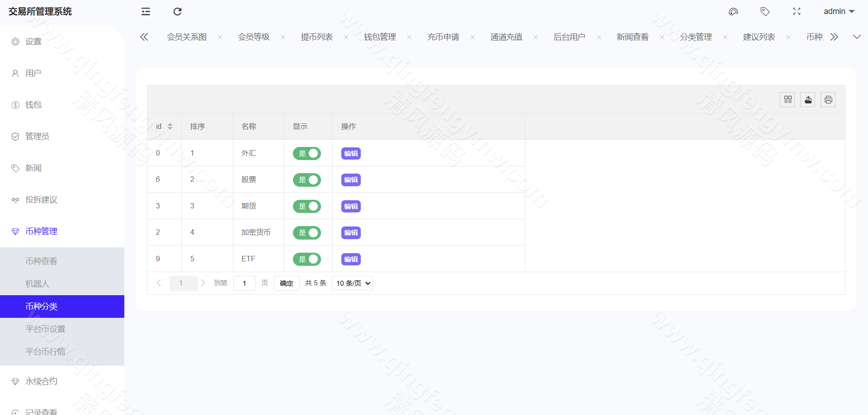Screen dimensions: 868x415
Task: Enter fullscreen mode
Action: click(x=797, y=11)
